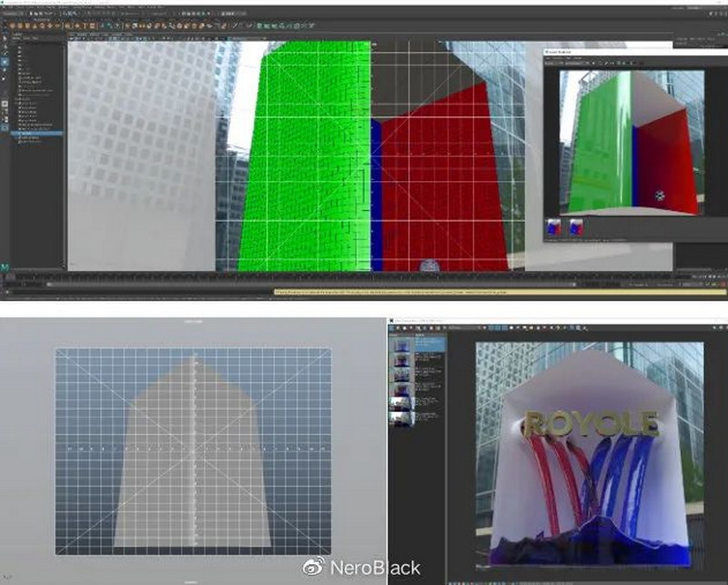Open the first saved snapshot thumbnail in the Render View
Image resolution: width=728 pixels, height=585 pixels.
552,227
